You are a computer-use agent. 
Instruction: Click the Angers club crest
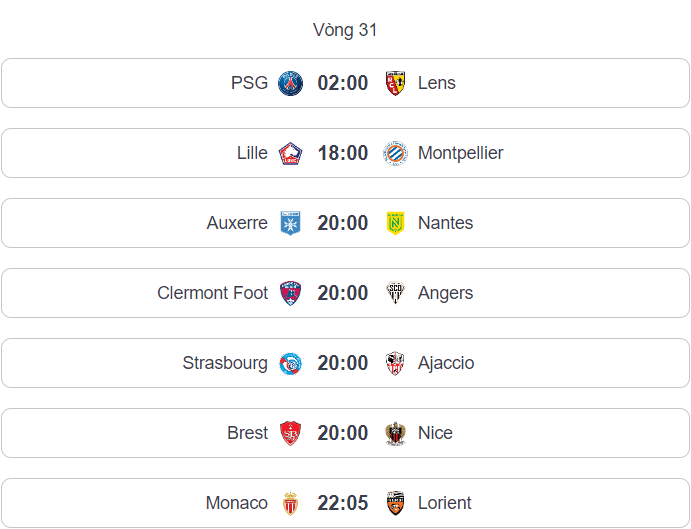[395, 293]
